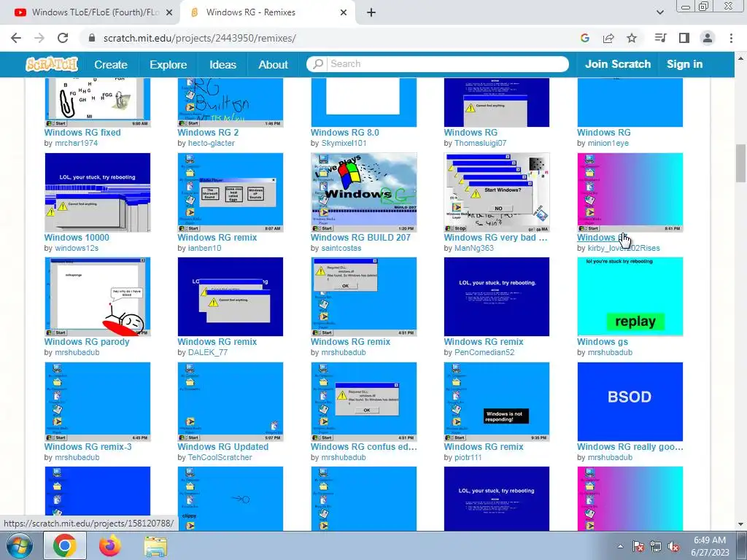The image size is (747, 560).
Task: Open the Windows RG BUILD 207 title link
Action: coord(360,237)
